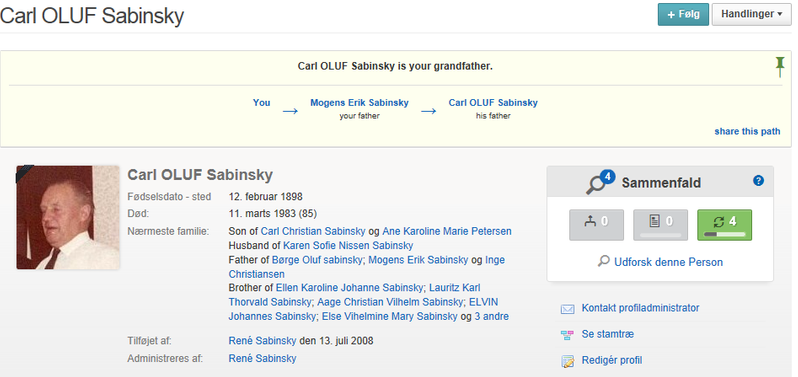
Task: Open Carl OLUF Sabinsky link in relationship path
Action: [x=493, y=103]
